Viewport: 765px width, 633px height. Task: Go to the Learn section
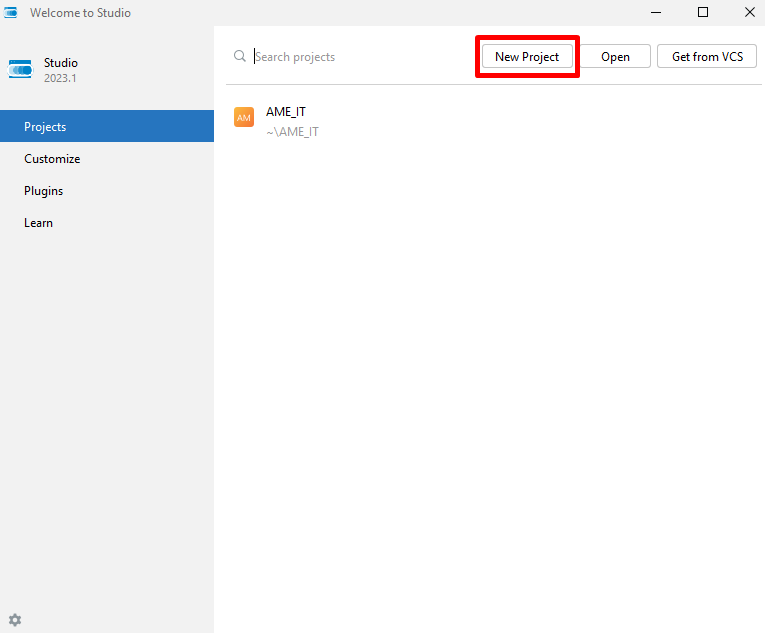tap(38, 223)
